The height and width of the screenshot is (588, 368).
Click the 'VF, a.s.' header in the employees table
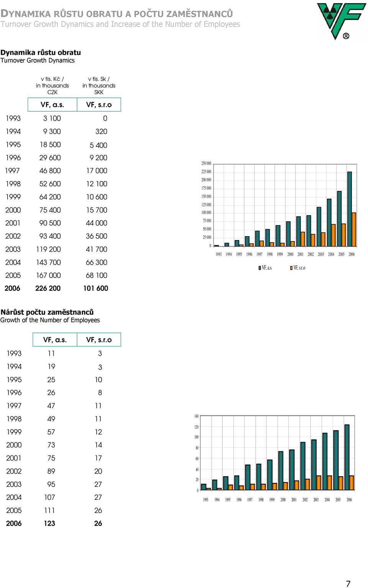(55, 340)
